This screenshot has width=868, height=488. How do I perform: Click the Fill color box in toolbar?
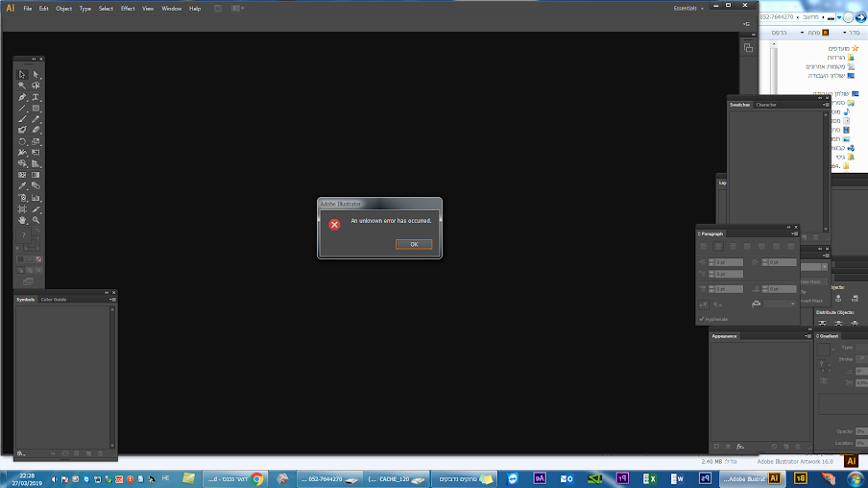point(24,235)
